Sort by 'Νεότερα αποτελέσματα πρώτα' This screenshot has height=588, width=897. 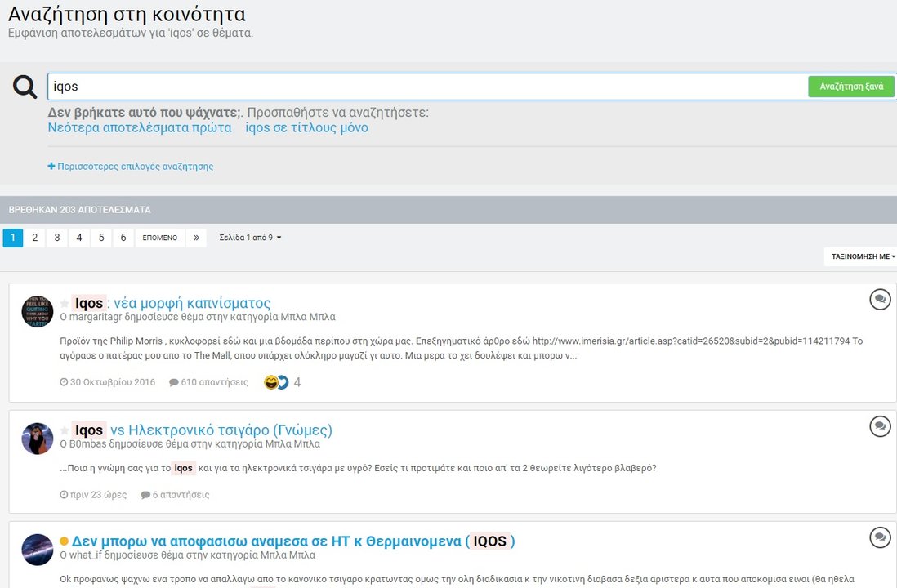click(140, 127)
